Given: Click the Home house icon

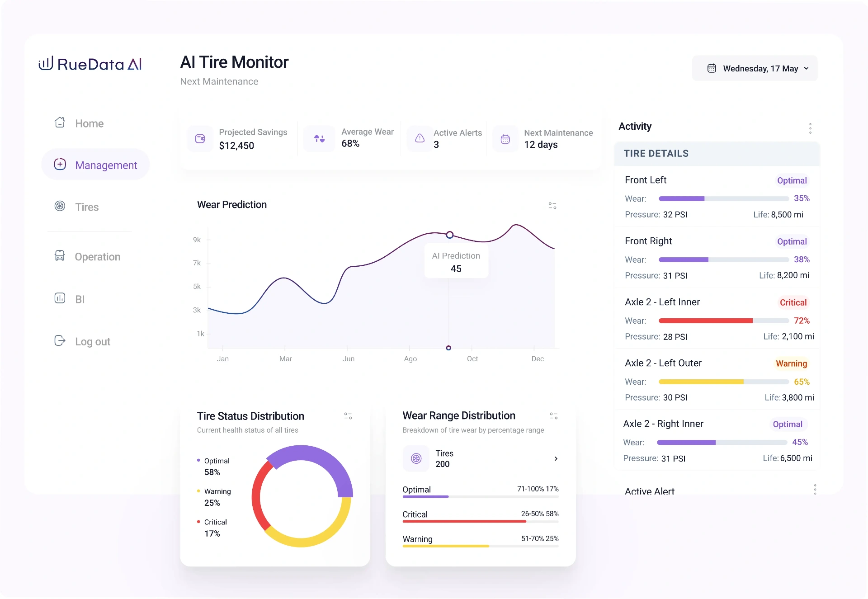Looking at the screenshot, I should pyautogui.click(x=60, y=123).
